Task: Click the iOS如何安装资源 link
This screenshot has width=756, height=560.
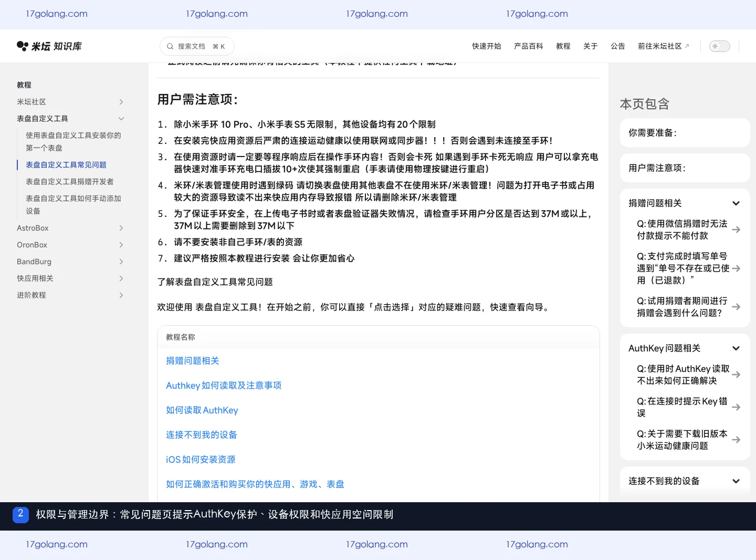Action: [x=201, y=460]
